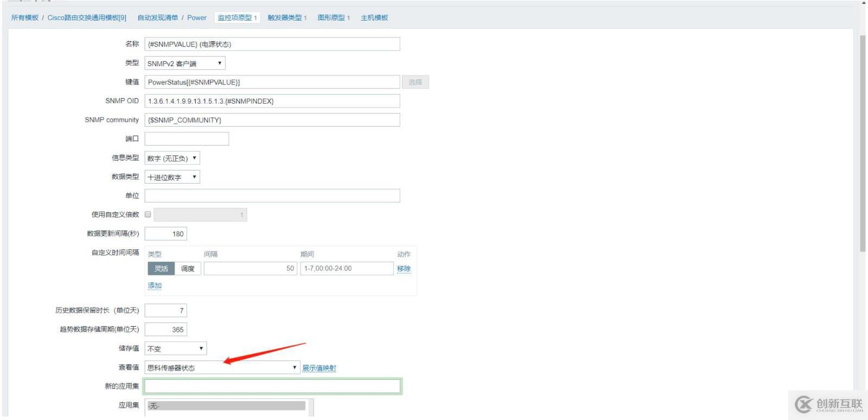Select the 调度 interval type toggle
868x420 pixels.
188,269
